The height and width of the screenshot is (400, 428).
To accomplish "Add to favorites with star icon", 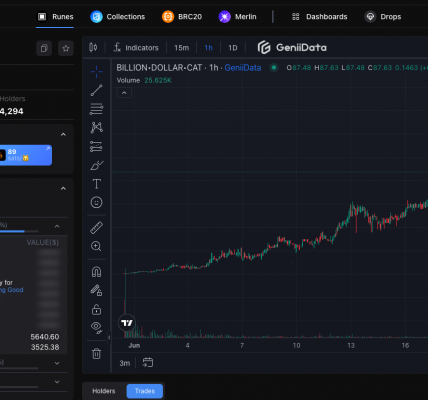I will [x=66, y=49].
